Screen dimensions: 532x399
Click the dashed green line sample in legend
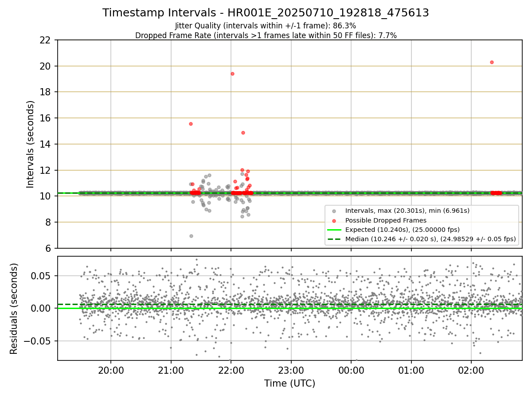click(334, 239)
